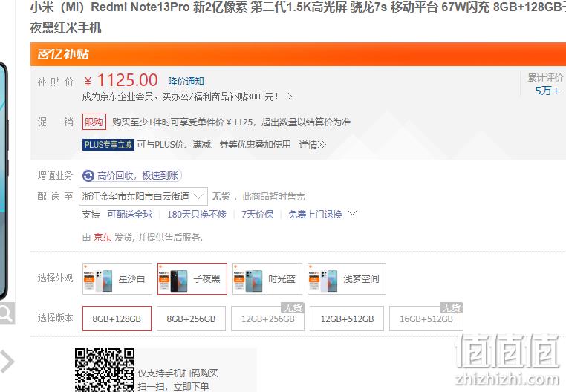Screen dimensions: 566x392
Task: Click the next-image arrow beside the thumbnails
Action: (7, 361)
